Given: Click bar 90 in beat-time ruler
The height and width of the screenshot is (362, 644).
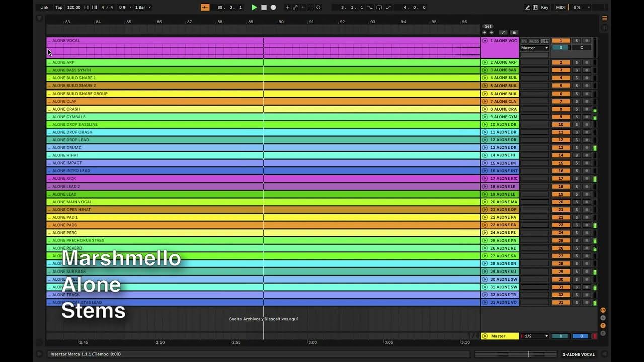Looking at the screenshot, I should (x=281, y=22).
